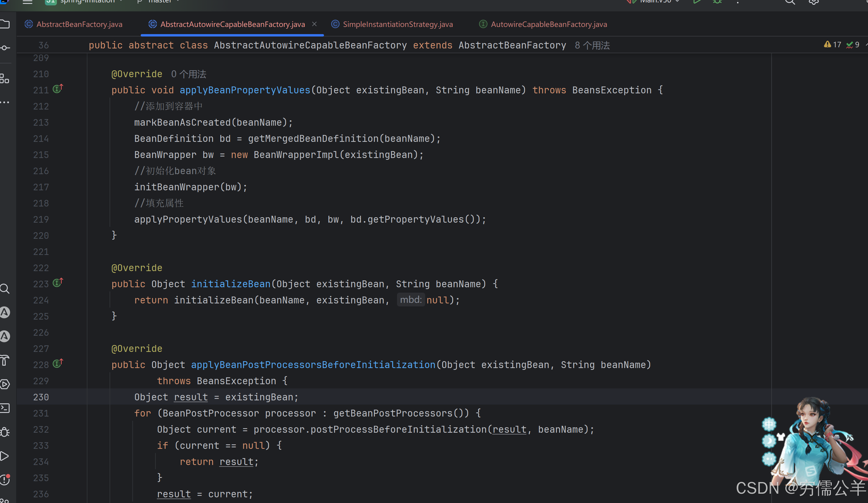Open the Commit tool window icon
Screen dimensions: 868x503
5,48
